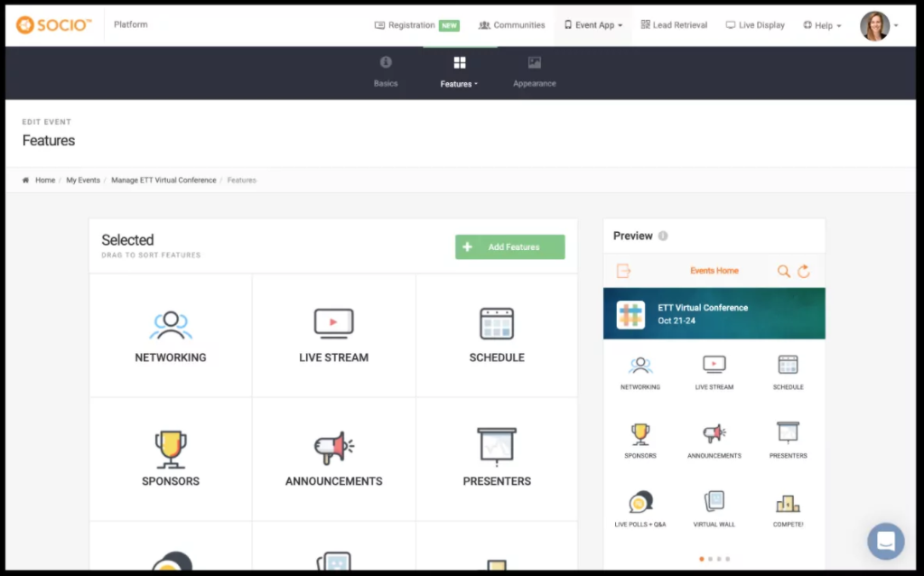The image size is (924, 576).
Task: Expand the Event App dropdown
Action: click(593, 25)
